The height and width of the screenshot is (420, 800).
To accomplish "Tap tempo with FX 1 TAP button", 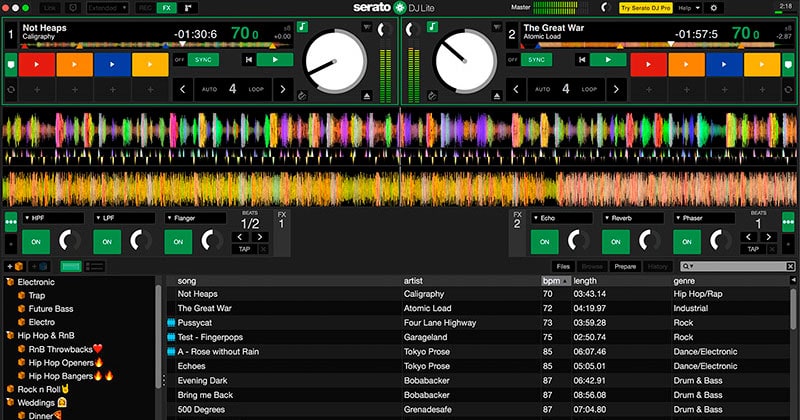I will tap(244, 249).
